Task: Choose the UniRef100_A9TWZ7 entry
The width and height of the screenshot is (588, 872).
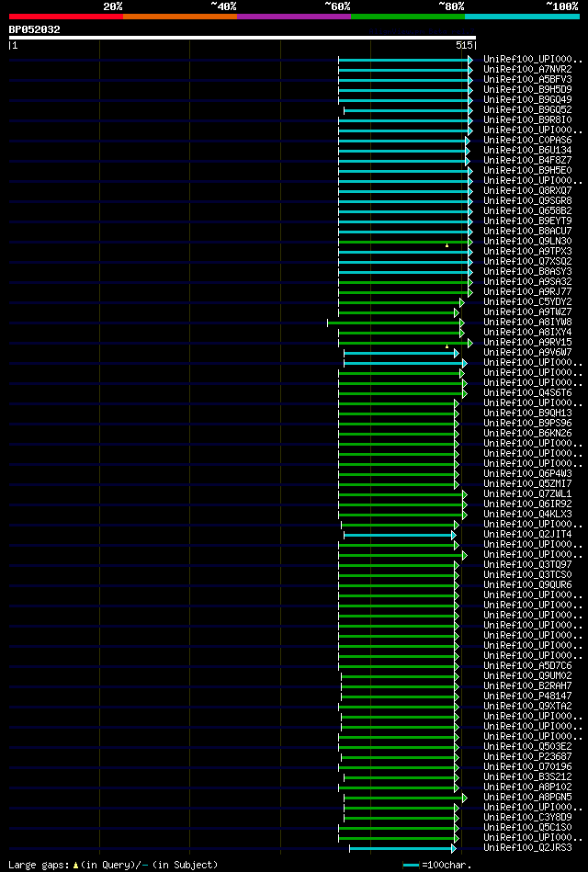Action: pos(527,312)
